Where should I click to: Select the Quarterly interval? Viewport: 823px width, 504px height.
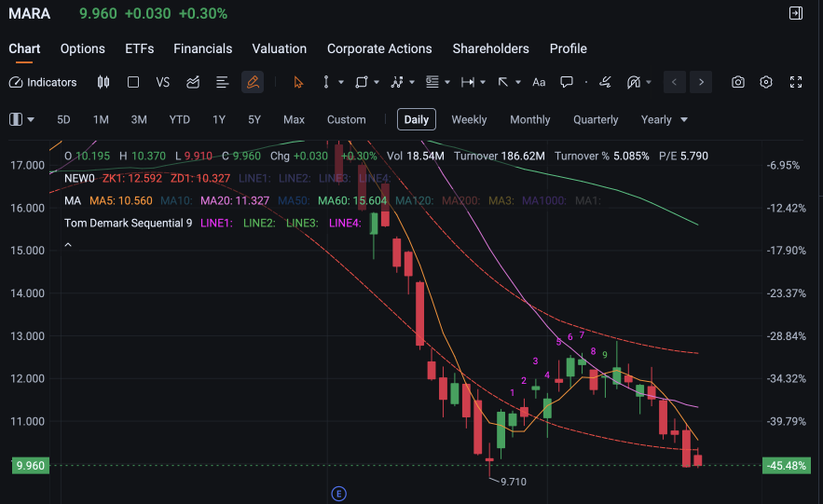pyautogui.click(x=596, y=119)
